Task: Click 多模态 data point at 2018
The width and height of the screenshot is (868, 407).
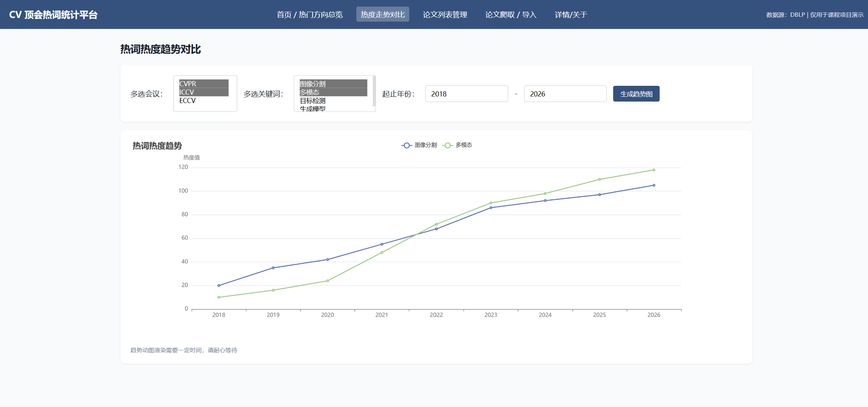Action: point(219,297)
